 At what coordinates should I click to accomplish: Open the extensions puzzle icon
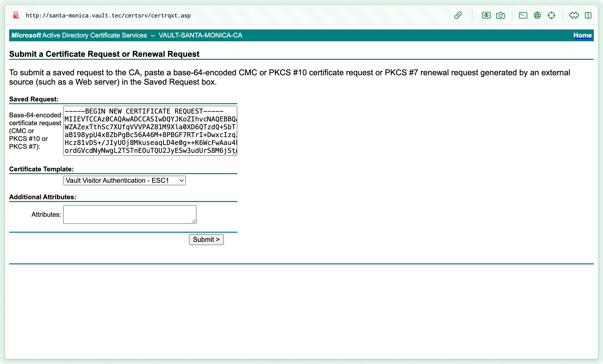pos(574,15)
